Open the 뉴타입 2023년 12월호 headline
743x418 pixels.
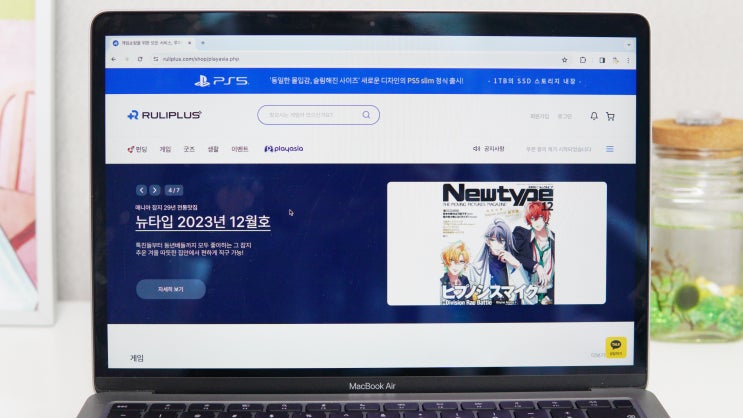point(203,222)
